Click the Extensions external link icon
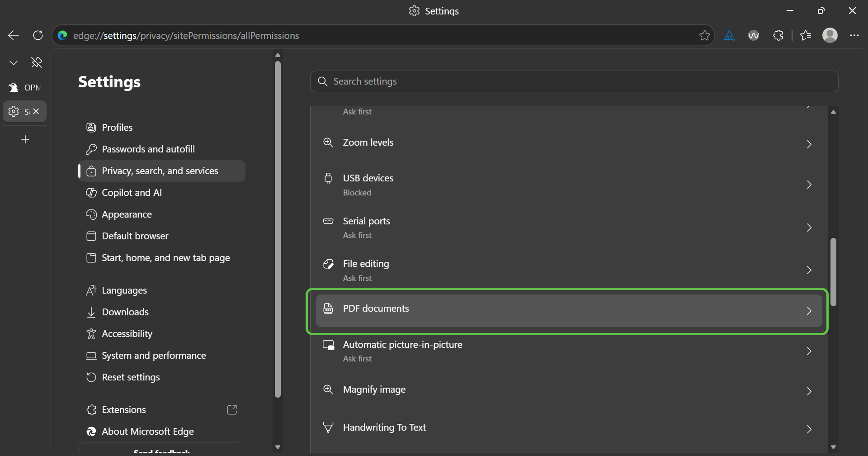Screen dimensions: 868x456 [x=232, y=410]
